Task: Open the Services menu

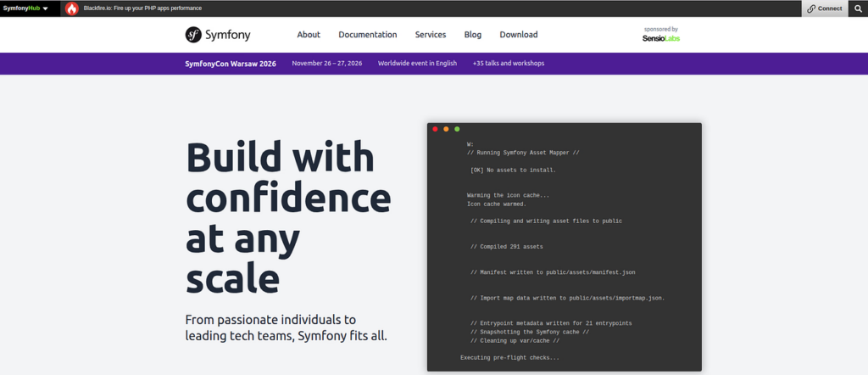Action: click(x=431, y=34)
